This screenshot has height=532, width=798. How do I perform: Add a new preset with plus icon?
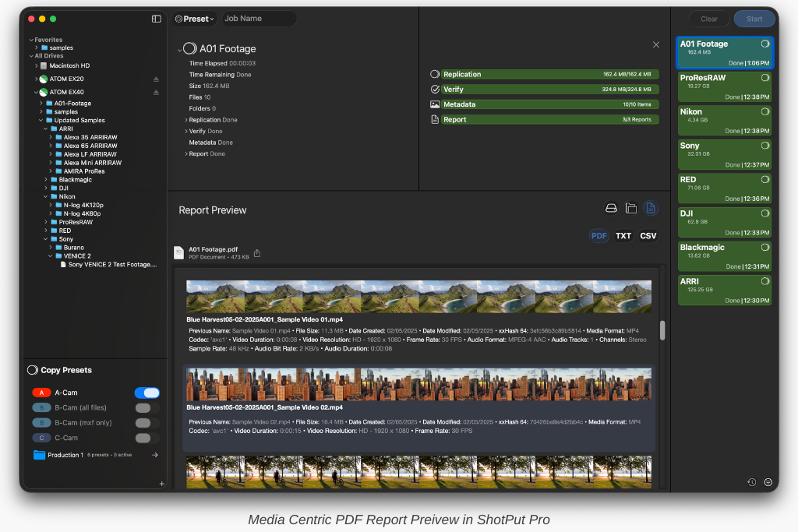point(162,484)
